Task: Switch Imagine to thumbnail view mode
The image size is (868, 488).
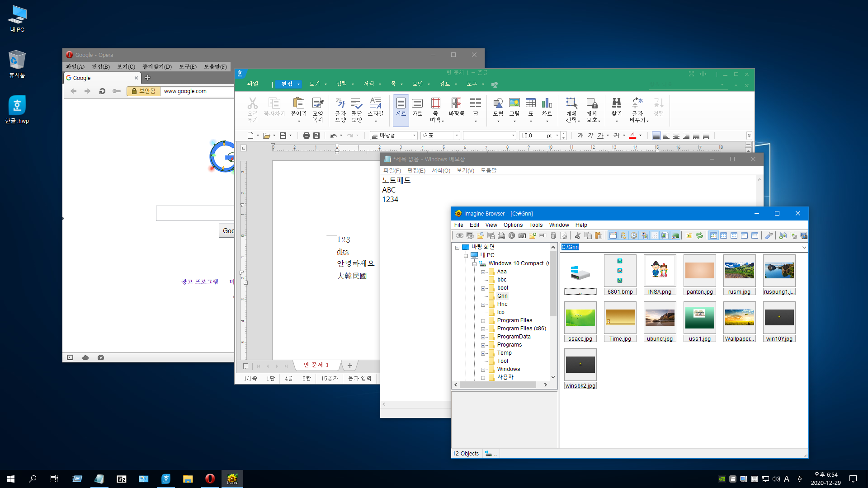Action: click(x=713, y=235)
